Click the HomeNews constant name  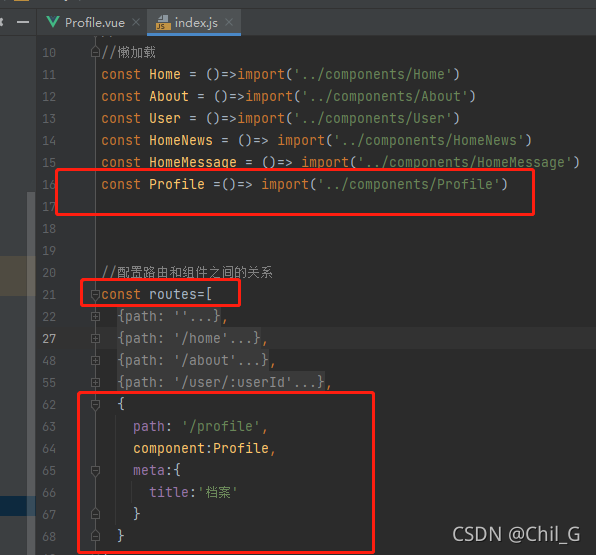[x=181, y=140]
